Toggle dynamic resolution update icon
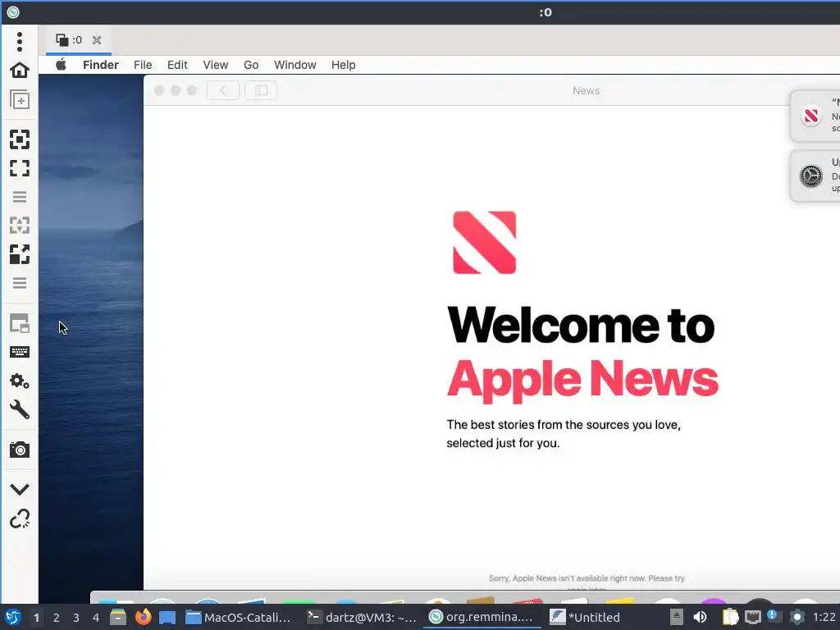The width and height of the screenshot is (840, 630). (x=20, y=226)
